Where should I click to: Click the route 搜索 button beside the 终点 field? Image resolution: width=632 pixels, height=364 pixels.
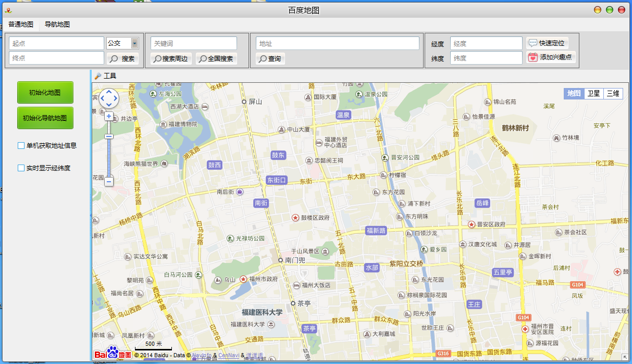(x=123, y=59)
